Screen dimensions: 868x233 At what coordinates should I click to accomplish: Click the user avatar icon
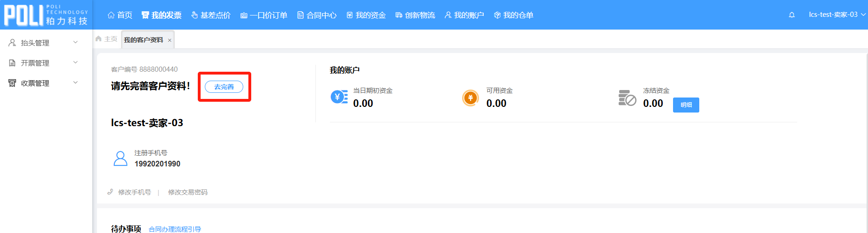point(120,158)
